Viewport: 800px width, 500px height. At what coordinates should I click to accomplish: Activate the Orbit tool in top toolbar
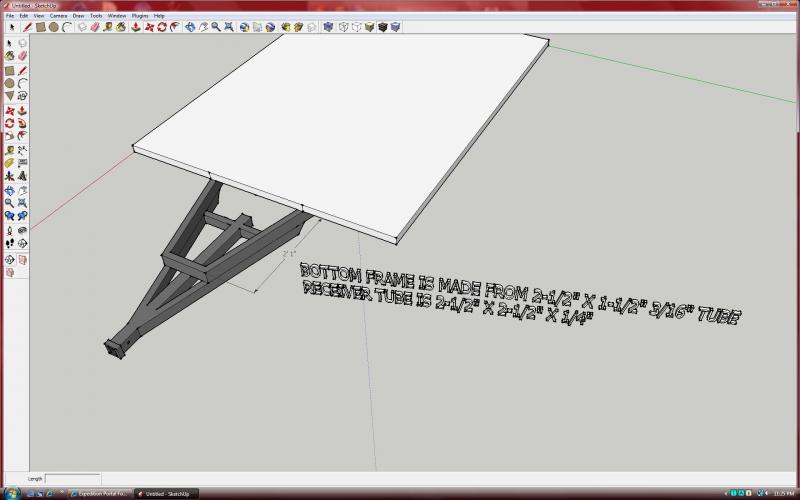click(x=190, y=27)
